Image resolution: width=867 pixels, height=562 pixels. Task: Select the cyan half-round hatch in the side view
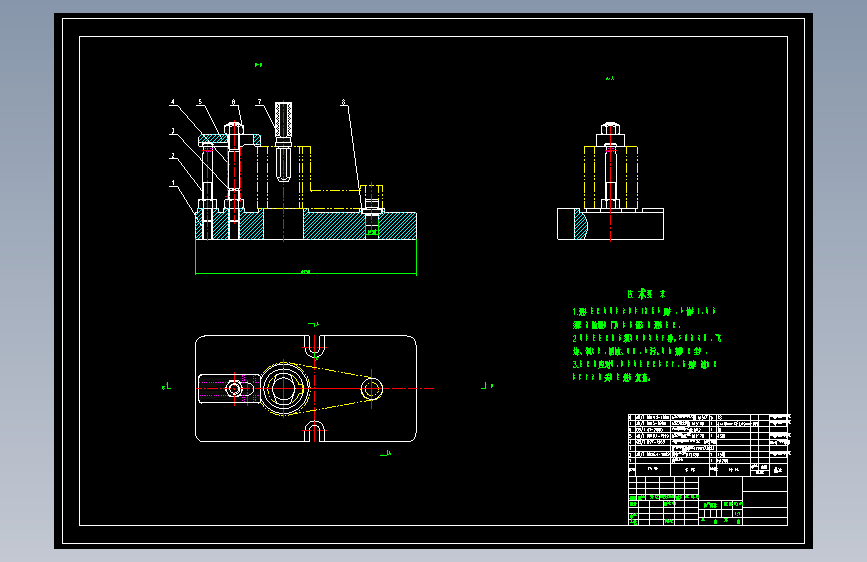(x=581, y=224)
